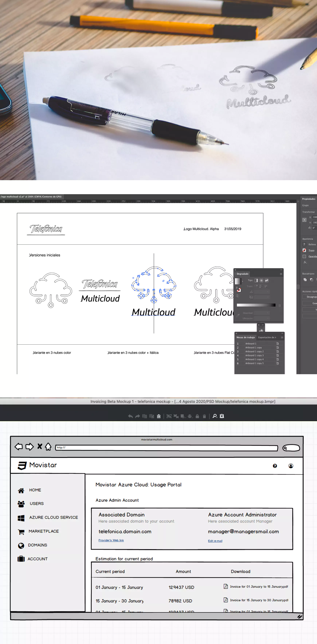Click the browser forward arrow in wireframe
This screenshot has width=317, height=644.
(x=30, y=447)
